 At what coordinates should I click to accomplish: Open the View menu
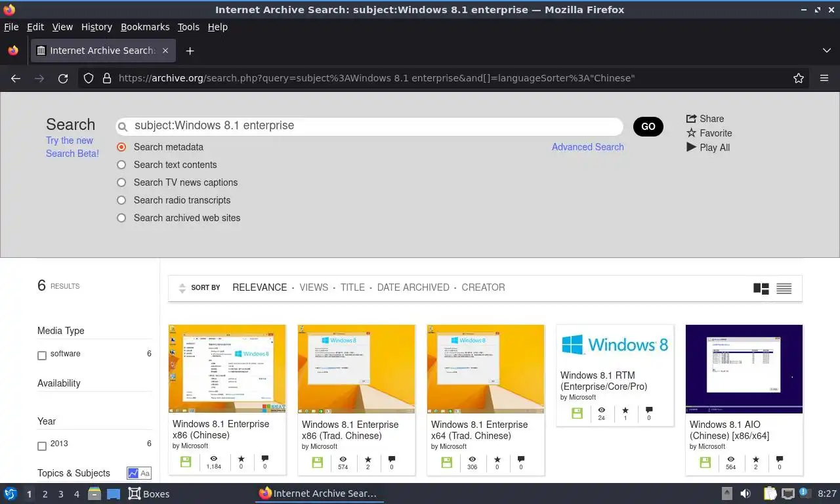[x=62, y=27]
